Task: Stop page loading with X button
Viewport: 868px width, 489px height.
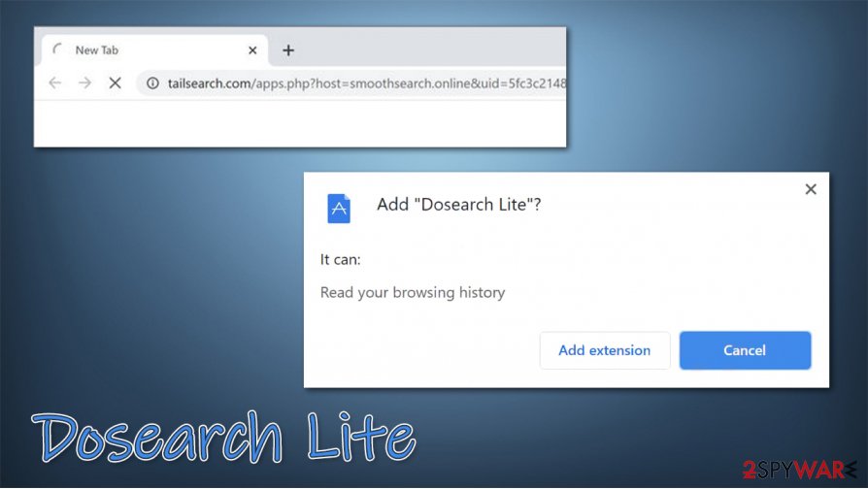Action: [116, 83]
